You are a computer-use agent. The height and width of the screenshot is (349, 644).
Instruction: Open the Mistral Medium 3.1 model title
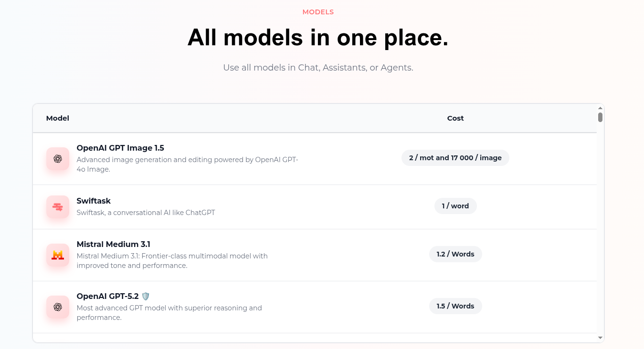114,244
